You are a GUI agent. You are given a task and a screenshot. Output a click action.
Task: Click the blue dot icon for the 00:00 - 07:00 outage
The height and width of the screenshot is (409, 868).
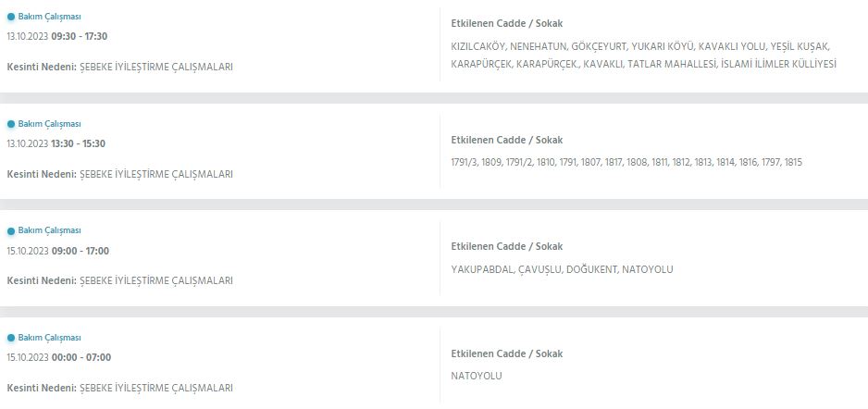(x=11, y=339)
